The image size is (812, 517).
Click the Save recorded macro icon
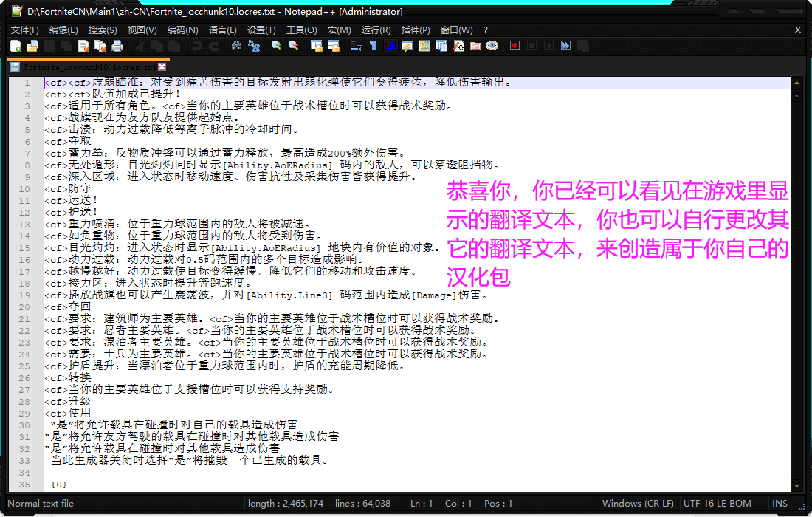point(582,46)
